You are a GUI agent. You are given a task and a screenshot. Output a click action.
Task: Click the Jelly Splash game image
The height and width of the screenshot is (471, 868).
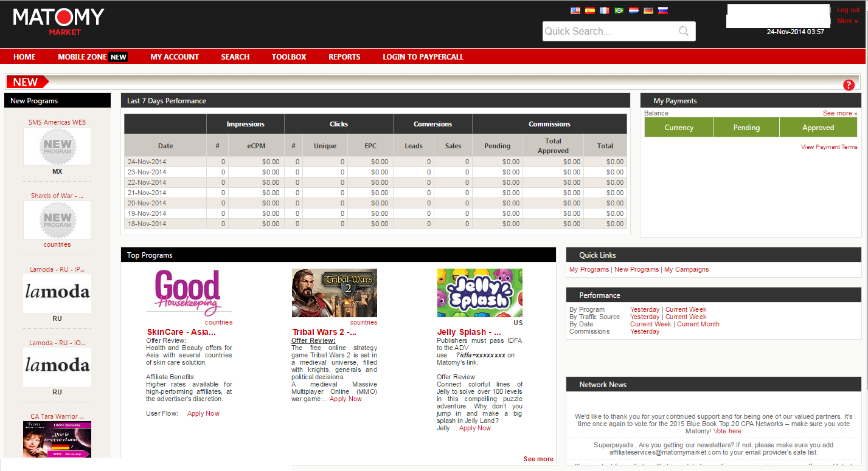(480, 293)
